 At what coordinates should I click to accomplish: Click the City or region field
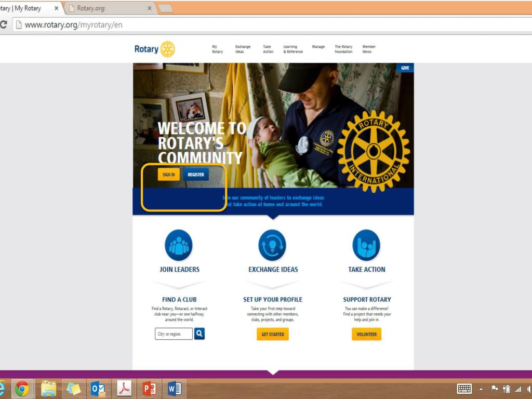point(174,334)
